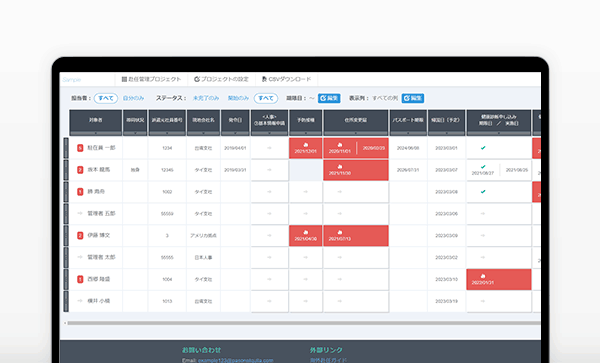The height and width of the screenshot is (363, 600).
Task: Open filter arrow under 住所変更届 header
Action: click(356, 133)
